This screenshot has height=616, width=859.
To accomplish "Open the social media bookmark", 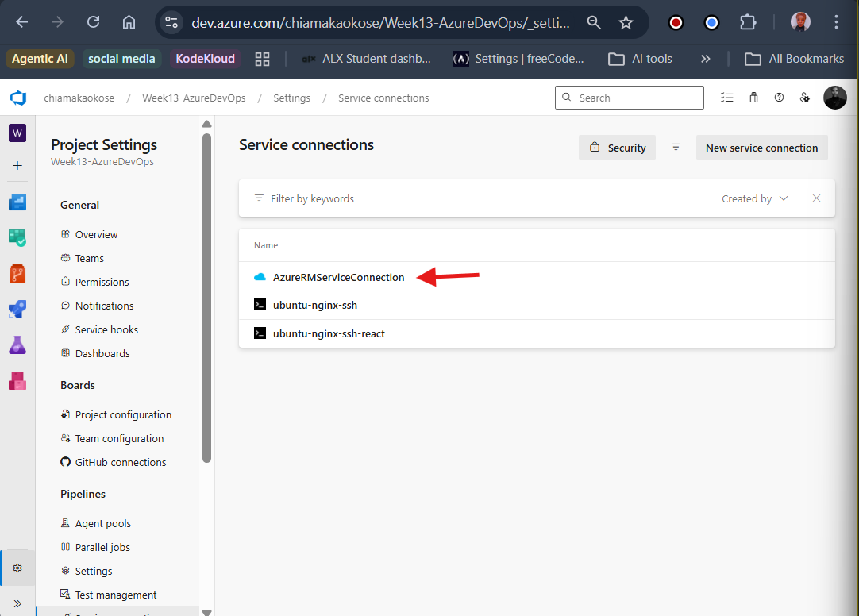I will [121, 59].
